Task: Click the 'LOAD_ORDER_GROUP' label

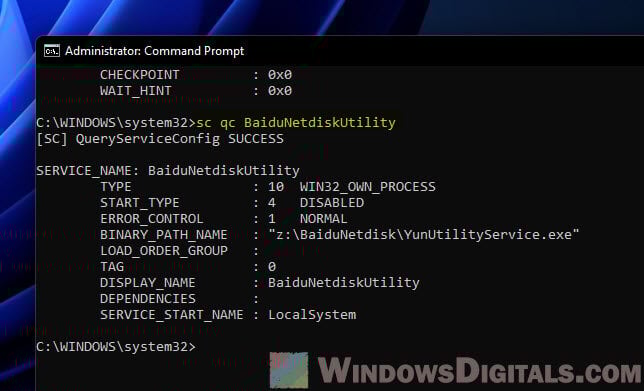Action: (x=164, y=251)
